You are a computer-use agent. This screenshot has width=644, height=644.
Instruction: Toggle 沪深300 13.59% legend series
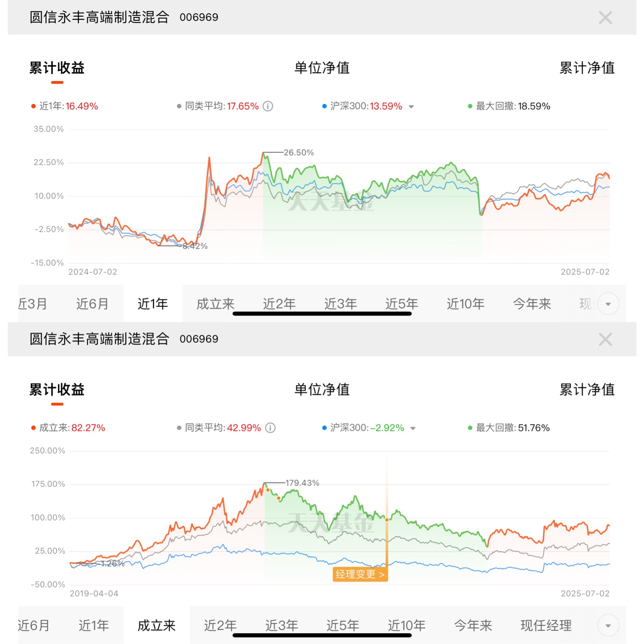click(362, 106)
